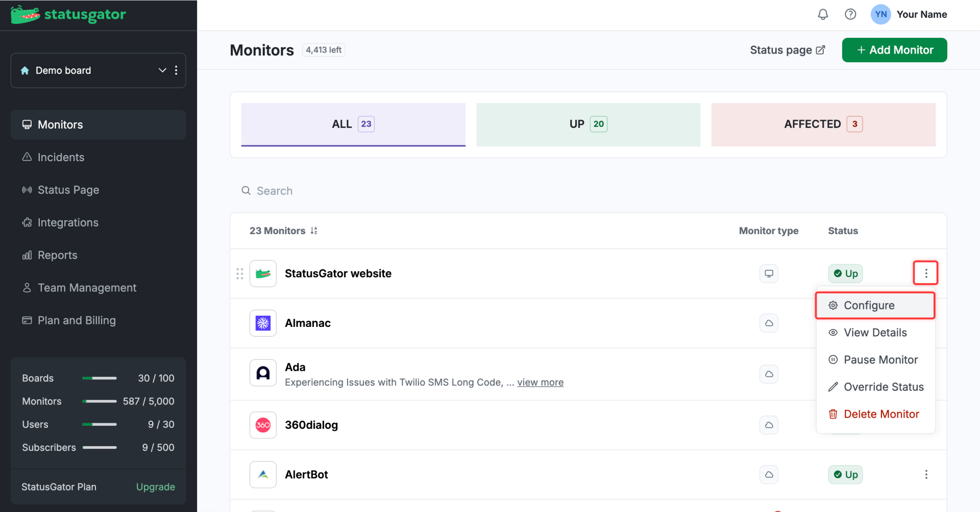Image resolution: width=980 pixels, height=512 pixels.
Task: Open the help question mark icon
Action: (850, 14)
